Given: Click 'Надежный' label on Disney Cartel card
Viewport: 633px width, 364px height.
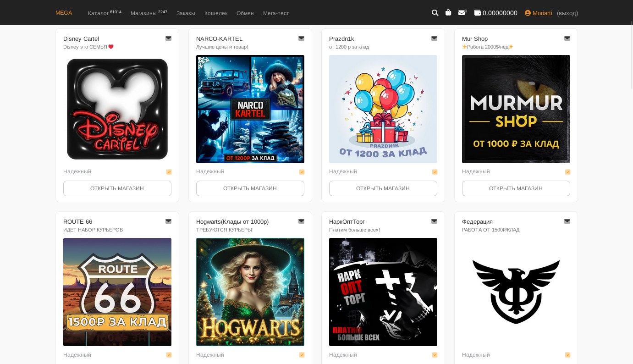Looking at the screenshot, I should [77, 171].
